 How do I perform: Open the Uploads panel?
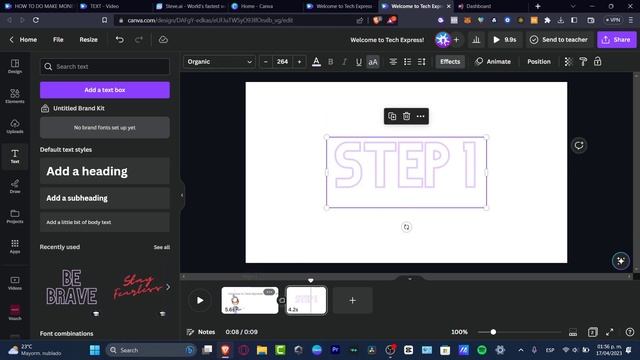[x=15, y=126]
